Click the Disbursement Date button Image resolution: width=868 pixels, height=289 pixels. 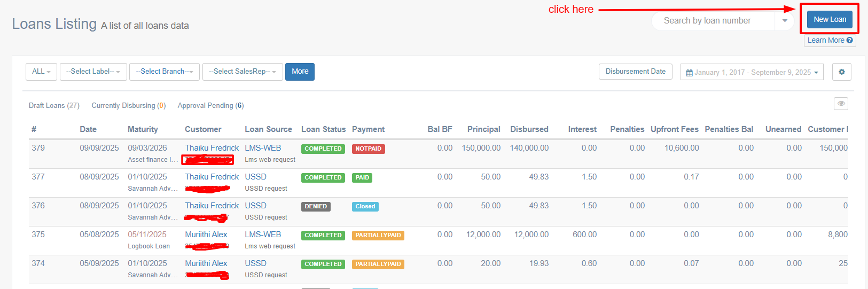click(635, 72)
